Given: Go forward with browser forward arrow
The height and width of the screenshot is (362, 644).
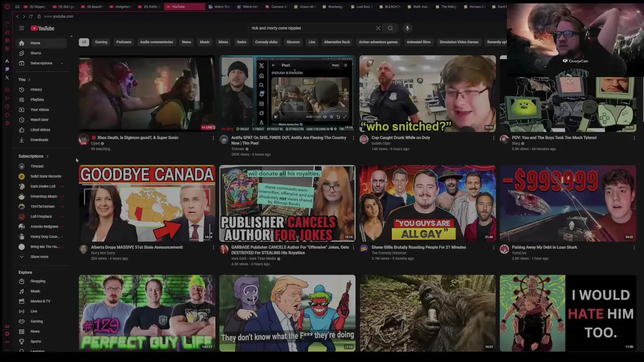Looking at the screenshot, I should (x=24, y=16).
